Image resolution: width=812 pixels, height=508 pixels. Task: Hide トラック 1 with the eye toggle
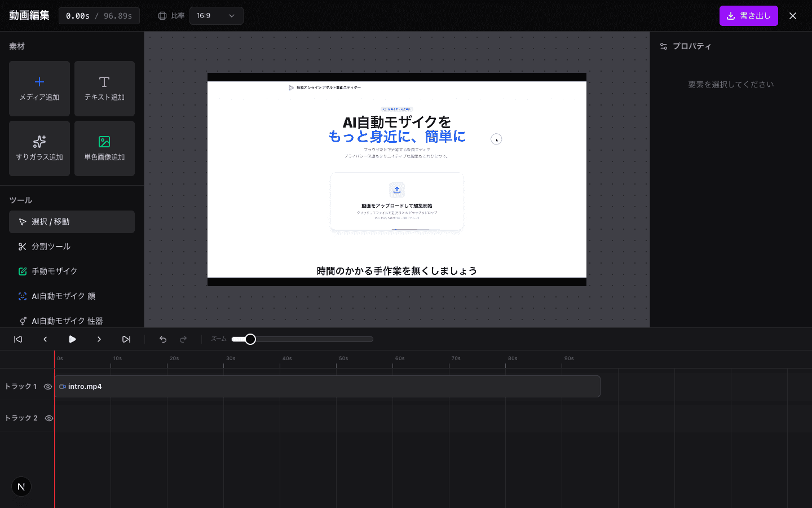(x=48, y=386)
